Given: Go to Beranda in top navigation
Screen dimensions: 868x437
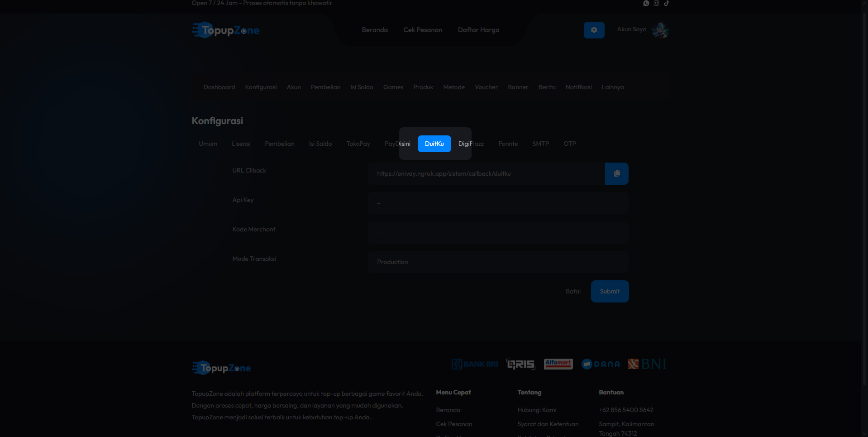Looking at the screenshot, I should click(375, 30).
